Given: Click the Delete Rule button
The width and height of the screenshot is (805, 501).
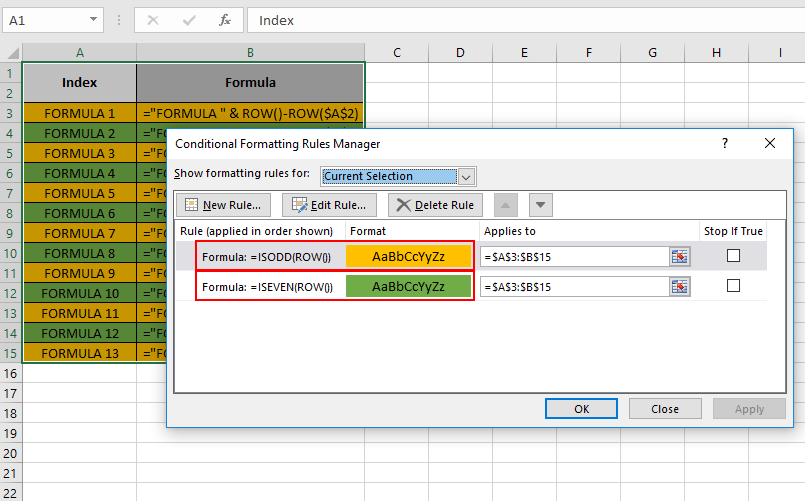Looking at the screenshot, I should coord(435,205).
